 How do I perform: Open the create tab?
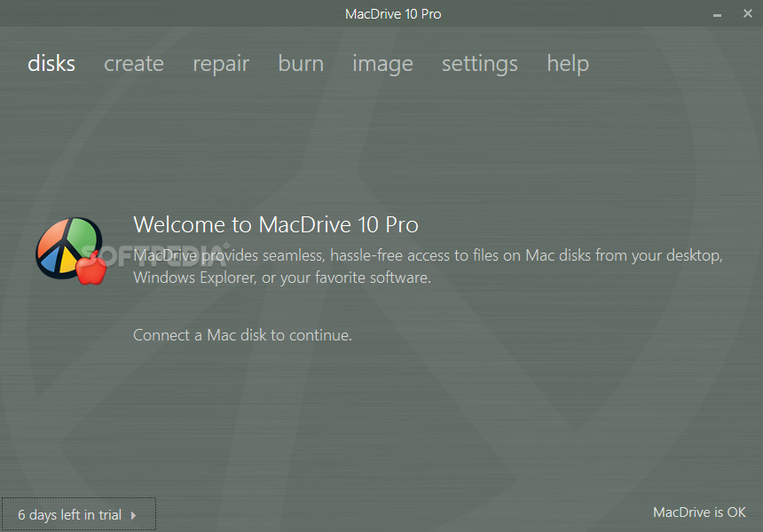pyautogui.click(x=134, y=64)
